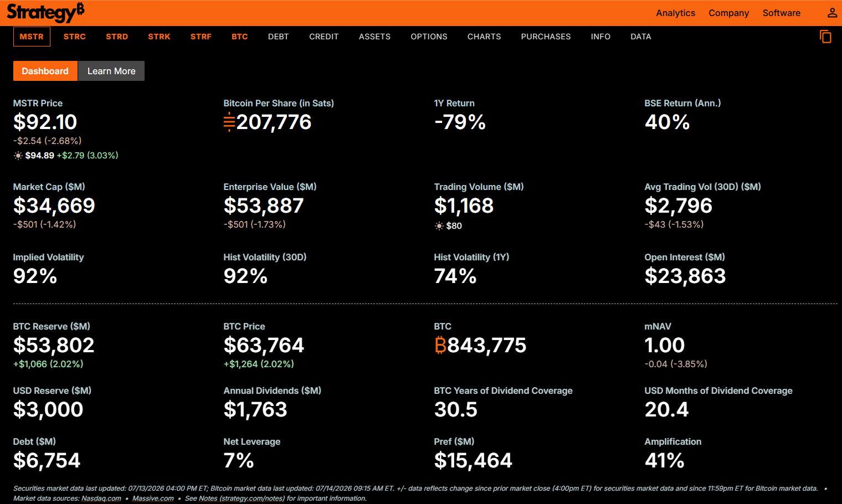
Task: Click the mNAV change -0.04 (-3.85%)
Action: (x=676, y=364)
